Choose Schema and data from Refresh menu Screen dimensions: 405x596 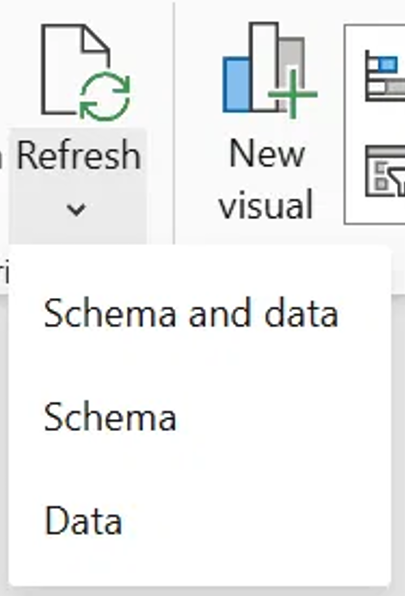[x=191, y=314]
